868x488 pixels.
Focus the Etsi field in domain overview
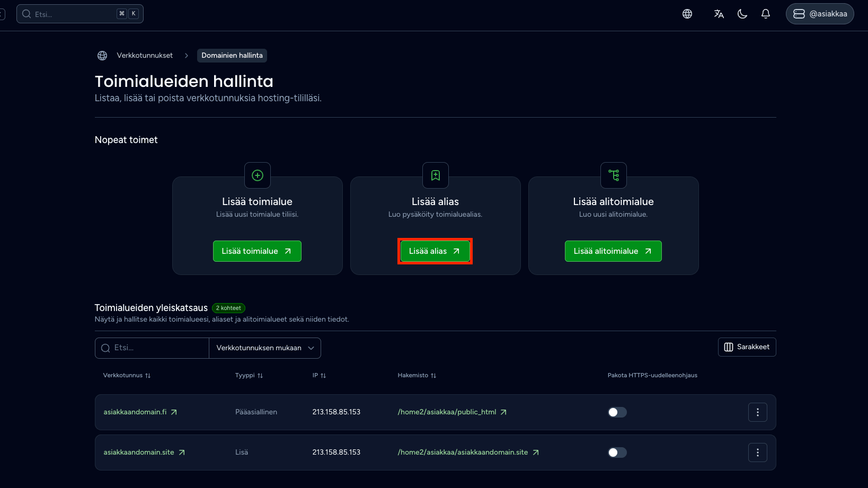tap(152, 348)
